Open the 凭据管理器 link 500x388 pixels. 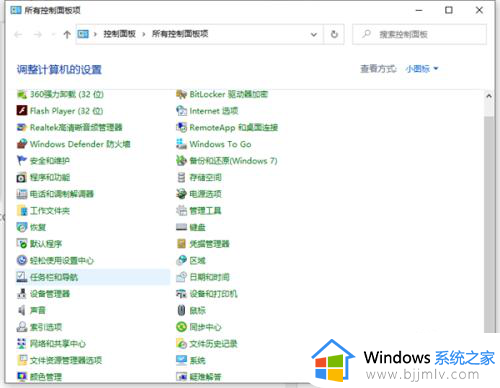point(209,244)
